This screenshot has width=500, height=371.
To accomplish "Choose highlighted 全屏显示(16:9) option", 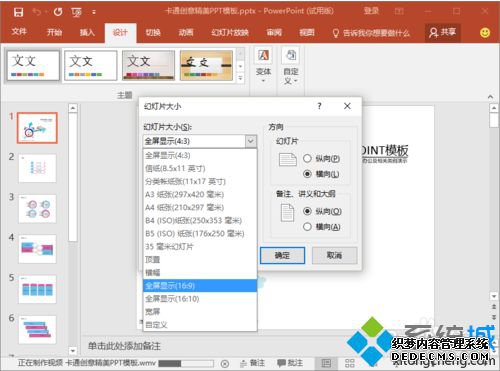I will pyautogui.click(x=200, y=286).
